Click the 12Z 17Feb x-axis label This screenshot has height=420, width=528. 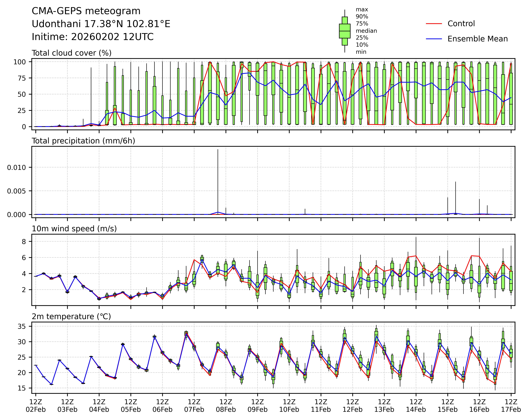tap(511, 406)
